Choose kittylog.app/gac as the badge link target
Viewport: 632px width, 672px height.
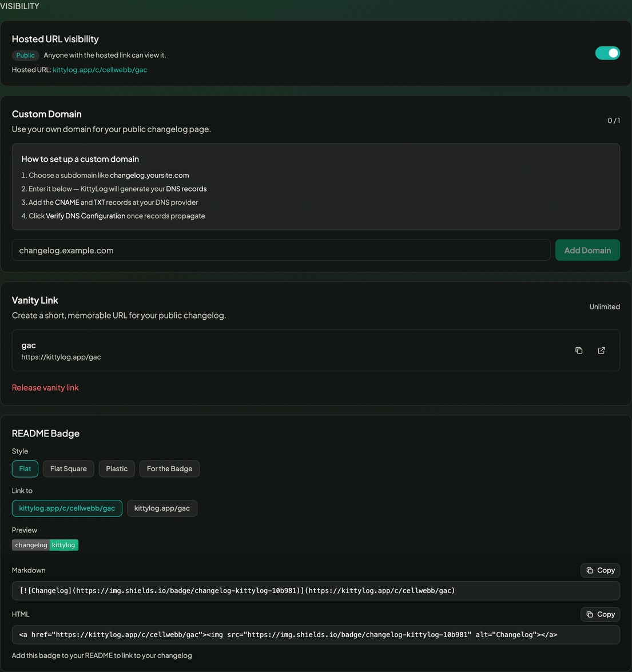pos(162,508)
